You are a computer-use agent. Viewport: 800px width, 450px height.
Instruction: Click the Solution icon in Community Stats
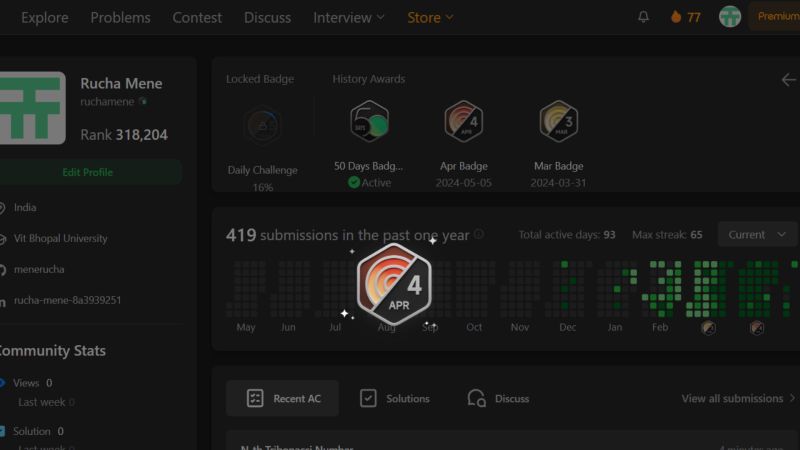[2, 431]
